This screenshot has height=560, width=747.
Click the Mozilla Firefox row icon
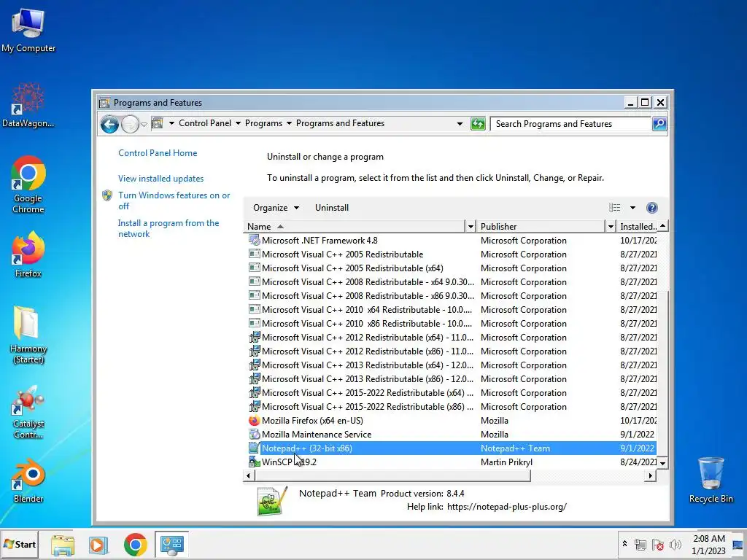click(x=255, y=421)
